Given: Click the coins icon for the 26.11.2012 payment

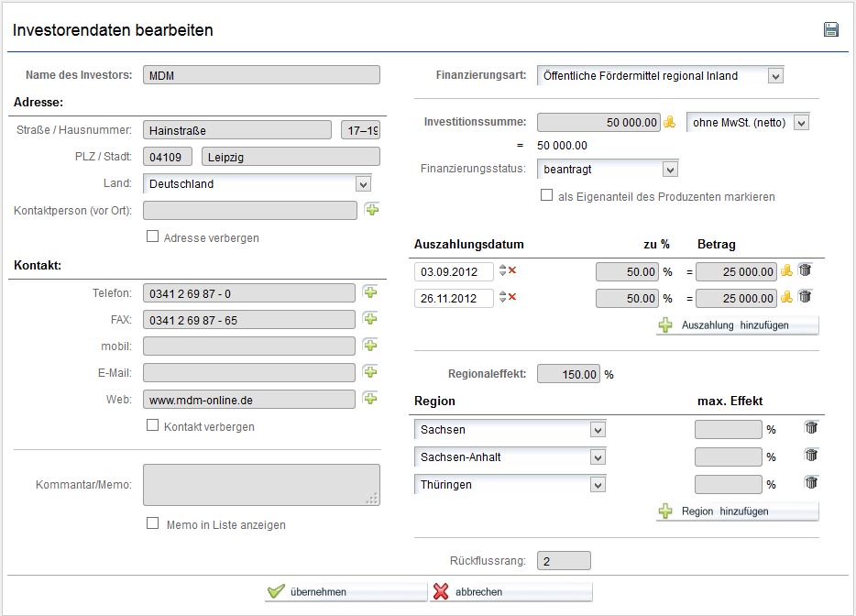Looking at the screenshot, I should 786,297.
